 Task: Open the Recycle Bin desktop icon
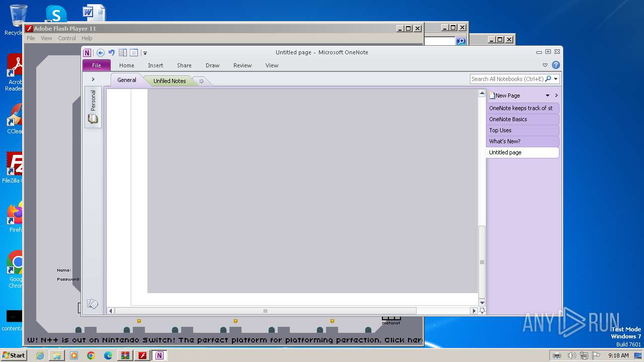[x=18, y=20]
